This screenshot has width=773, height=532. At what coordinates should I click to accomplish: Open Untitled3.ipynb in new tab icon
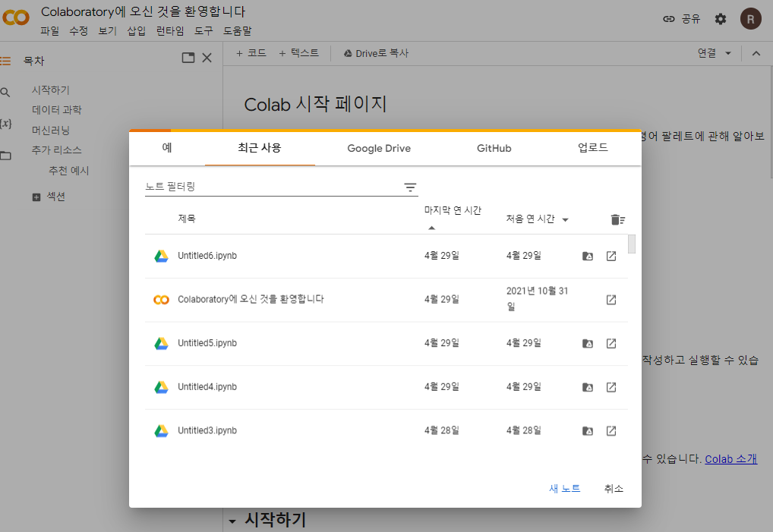click(x=611, y=431)
